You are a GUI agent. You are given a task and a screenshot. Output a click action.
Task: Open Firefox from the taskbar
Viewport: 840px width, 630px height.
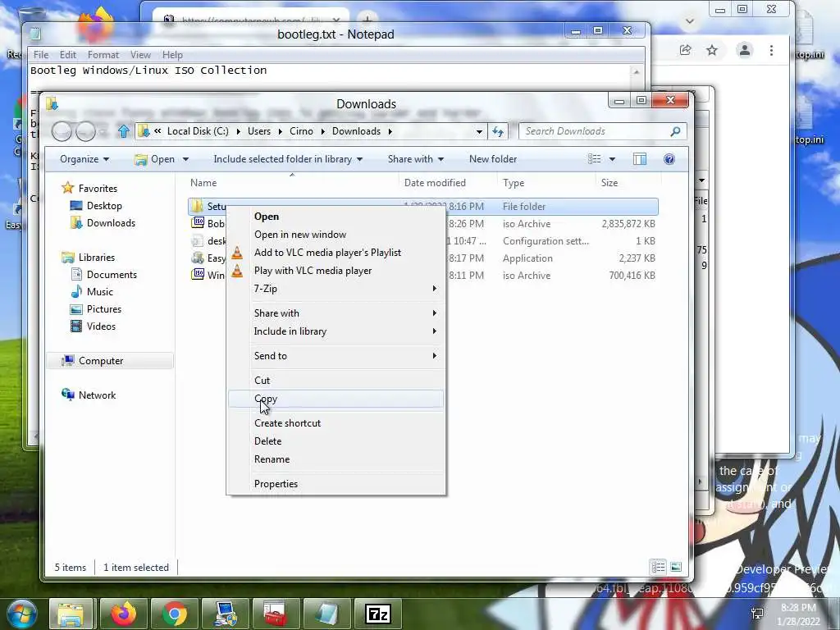(x=123, y=614)
